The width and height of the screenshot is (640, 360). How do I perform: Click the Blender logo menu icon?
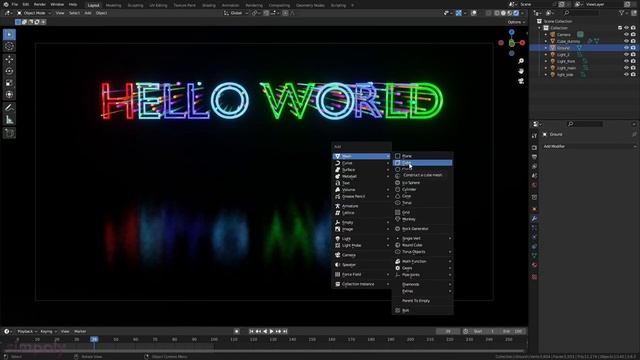point(6,4)
